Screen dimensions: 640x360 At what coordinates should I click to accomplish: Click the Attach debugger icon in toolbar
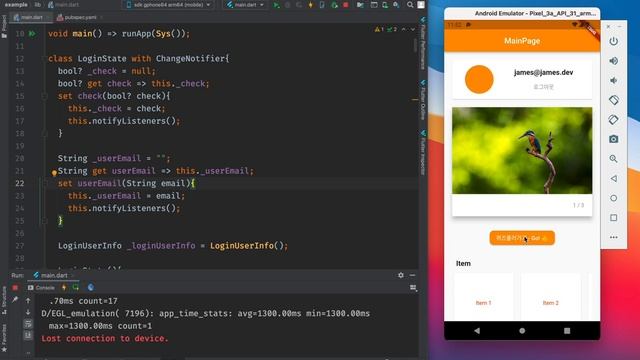click(x=334, y=5)
